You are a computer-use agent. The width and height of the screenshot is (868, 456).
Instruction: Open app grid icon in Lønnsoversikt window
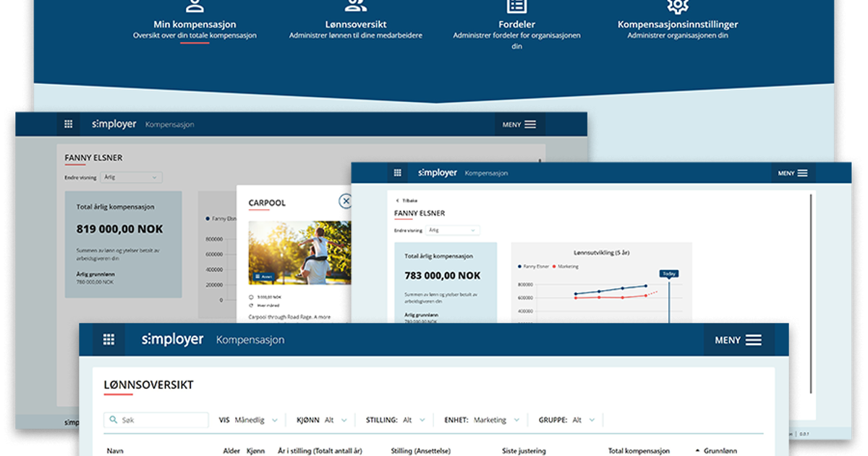tap(109, 339)
